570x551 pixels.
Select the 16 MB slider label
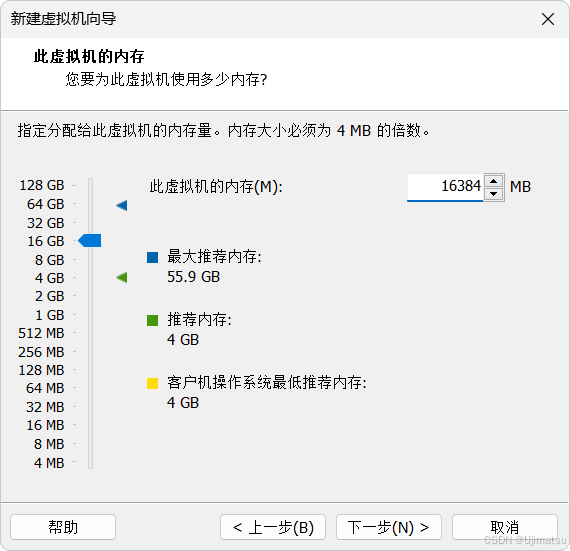(x=45, y=425)
